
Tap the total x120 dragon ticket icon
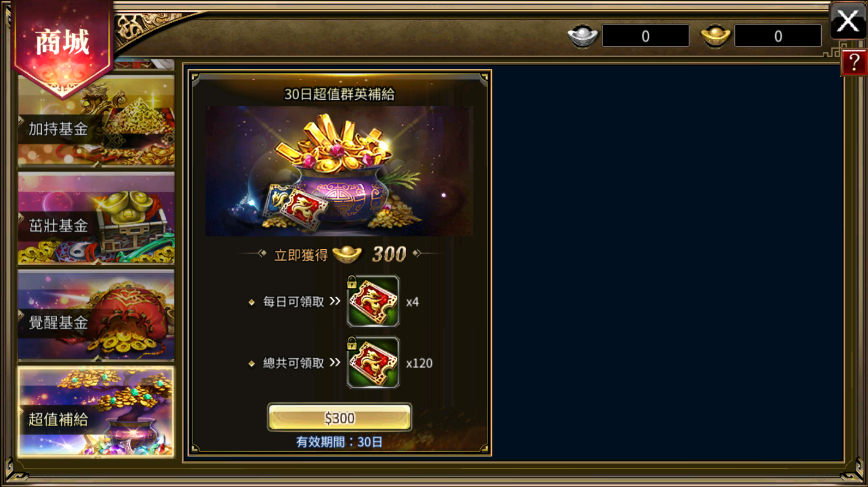373,362
